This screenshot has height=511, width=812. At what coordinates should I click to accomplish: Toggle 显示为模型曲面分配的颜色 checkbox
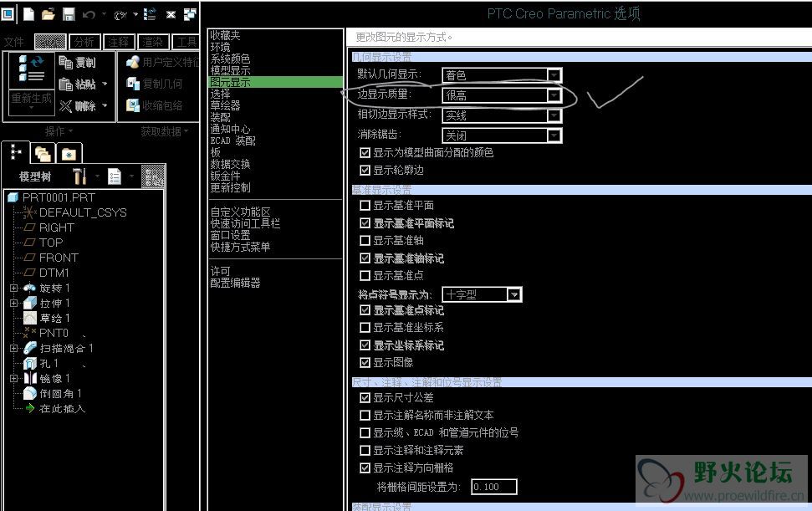365,153
